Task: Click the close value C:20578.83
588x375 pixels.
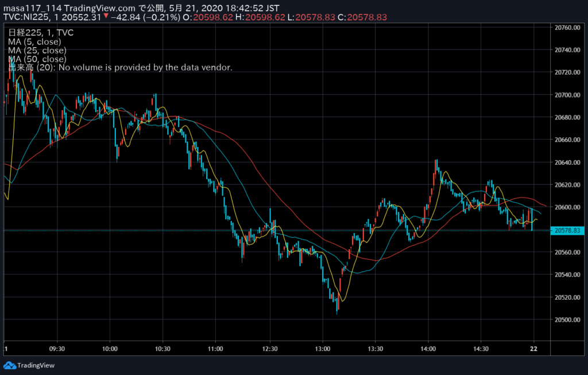Action: coord(362,17)
